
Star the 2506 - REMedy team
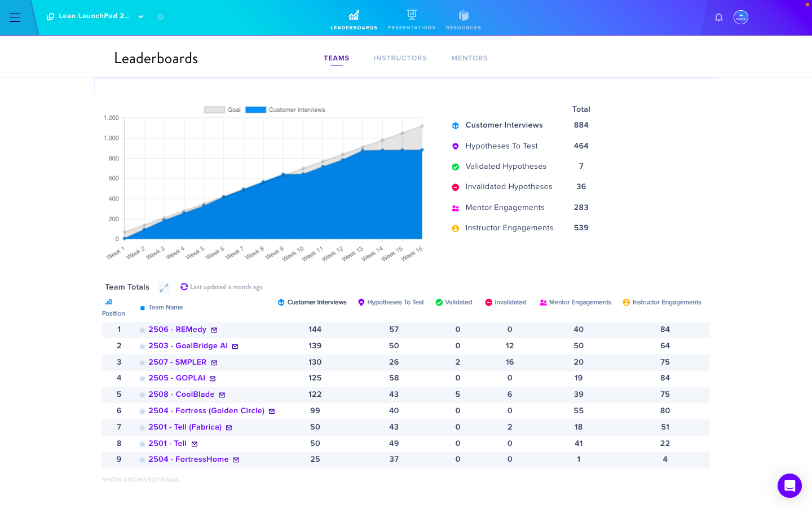tap(143, 330)
